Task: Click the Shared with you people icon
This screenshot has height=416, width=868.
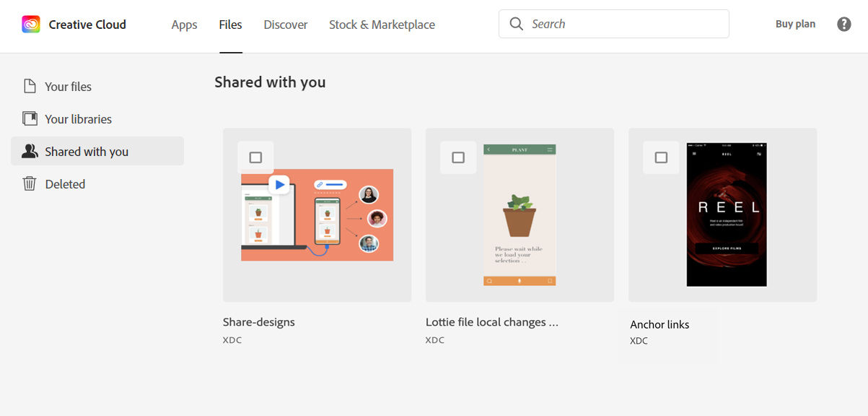Action: pos(30,152)
